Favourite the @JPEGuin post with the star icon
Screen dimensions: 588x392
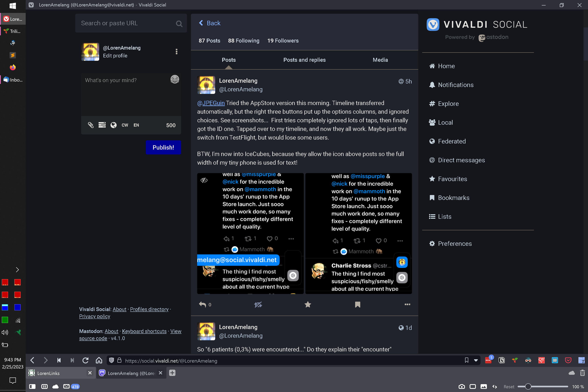point(308,305)
